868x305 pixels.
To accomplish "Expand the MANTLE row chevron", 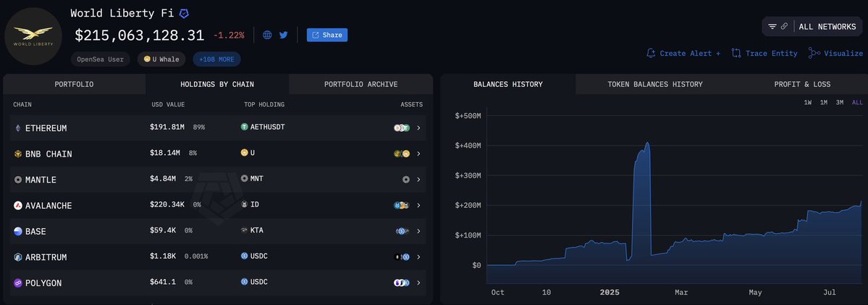I will pos(418,180).
